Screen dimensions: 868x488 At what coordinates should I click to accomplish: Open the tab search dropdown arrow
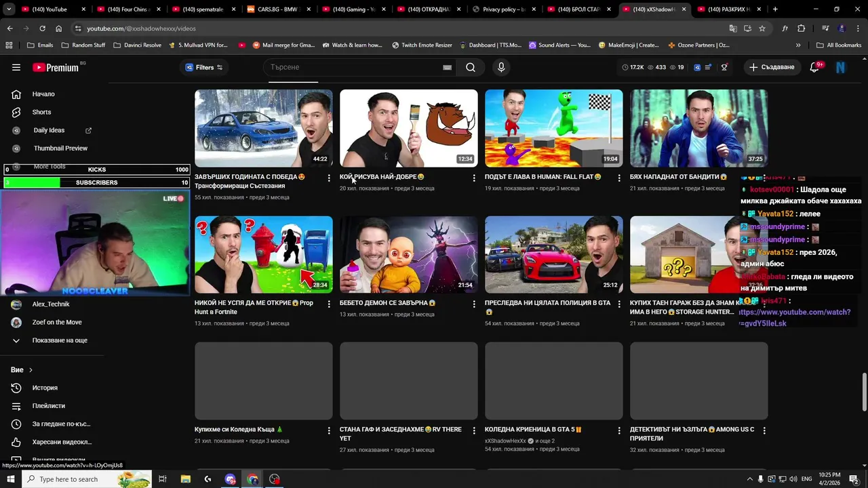click(x=9, y=9)
